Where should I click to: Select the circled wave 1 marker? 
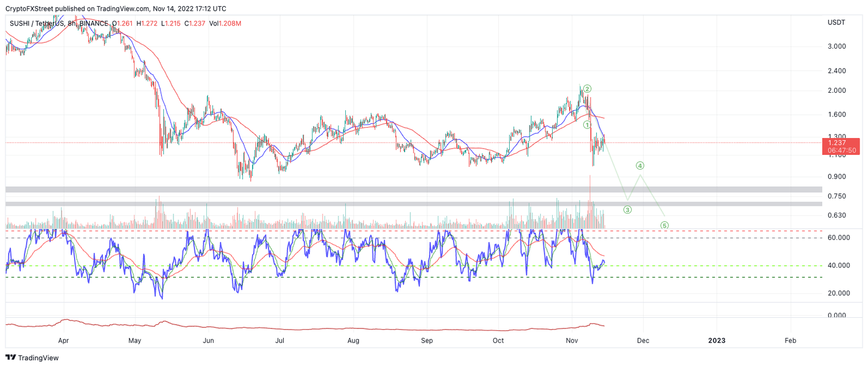(x=587, y=124)
